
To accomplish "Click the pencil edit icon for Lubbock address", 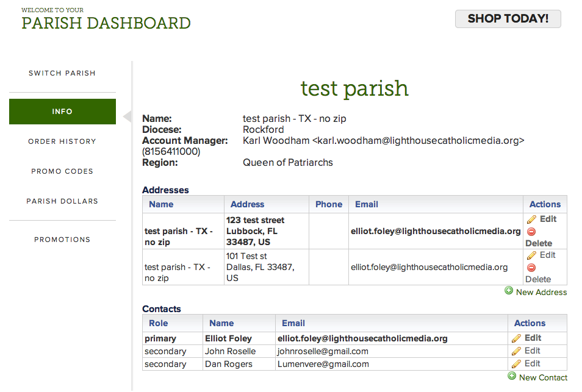I will tap(531, 219).
